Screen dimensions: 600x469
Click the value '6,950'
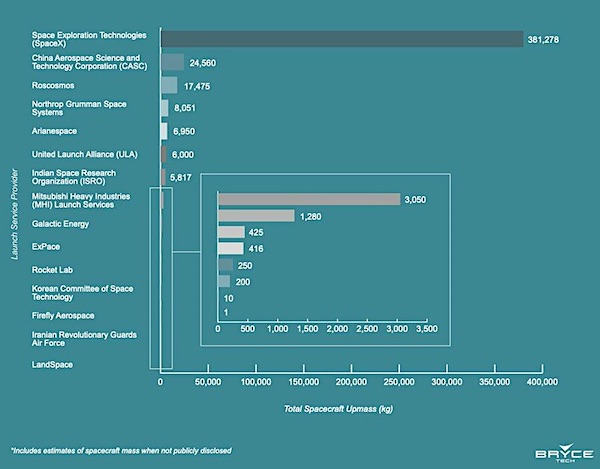click(x=184, y=131)
